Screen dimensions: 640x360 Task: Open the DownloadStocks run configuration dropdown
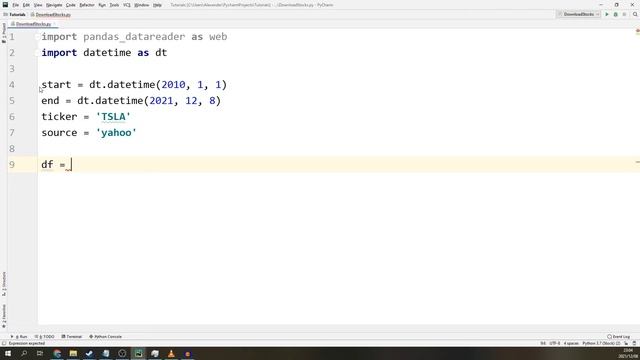click(x=579, y=14)
